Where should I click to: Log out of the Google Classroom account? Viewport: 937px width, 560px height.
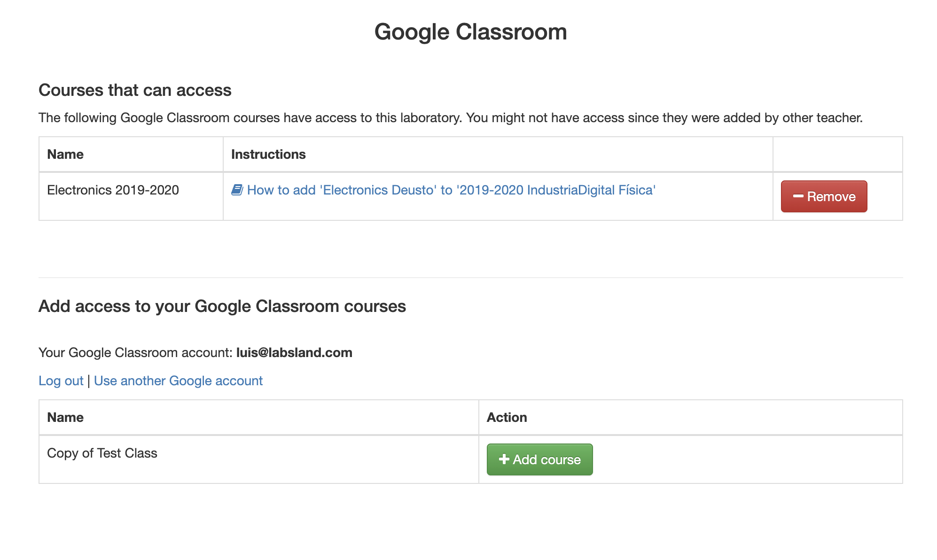click(x=61, y=381)
